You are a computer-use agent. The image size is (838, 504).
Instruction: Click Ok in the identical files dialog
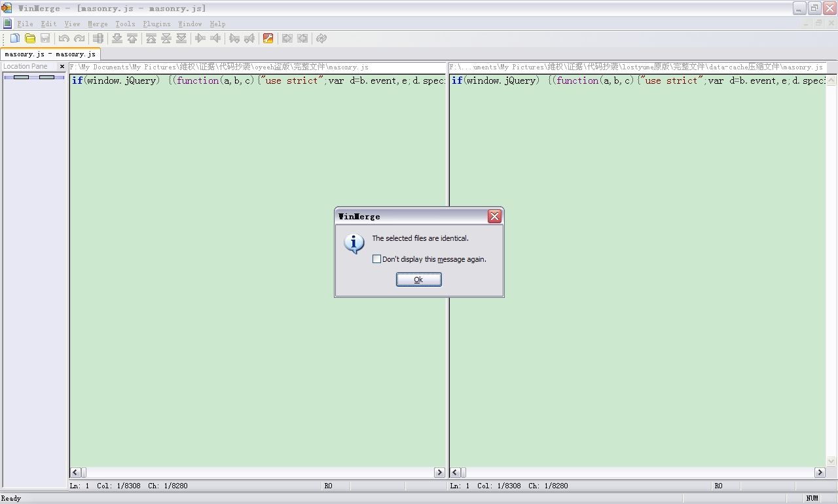coord(419,279)
